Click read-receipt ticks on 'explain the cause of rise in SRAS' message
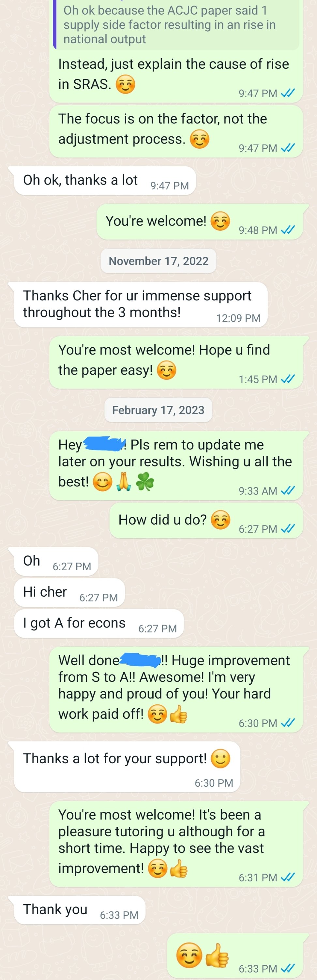Image resolution: width=317 pixels, height=980 pixels. coord(288,93)
